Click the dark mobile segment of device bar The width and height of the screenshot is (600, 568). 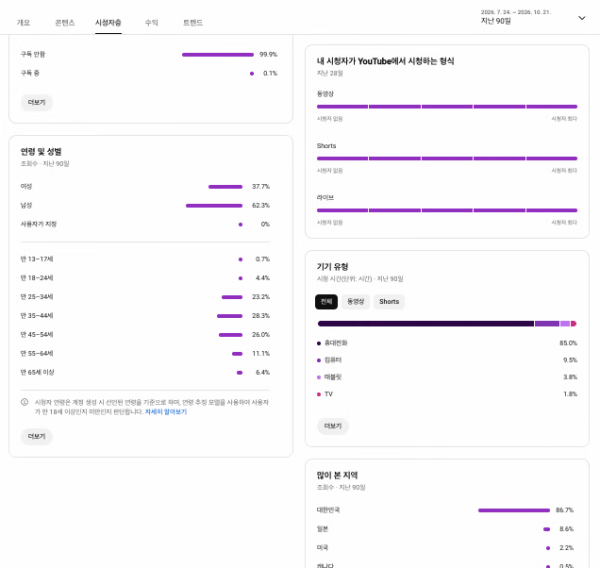coord(426,324)
